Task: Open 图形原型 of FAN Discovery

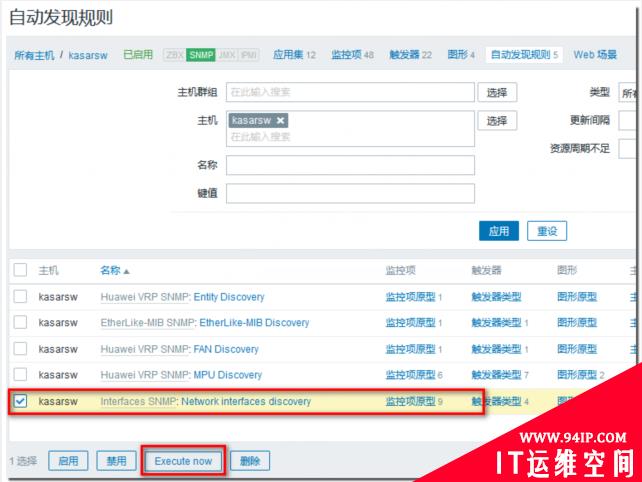Action: (577, 349)
